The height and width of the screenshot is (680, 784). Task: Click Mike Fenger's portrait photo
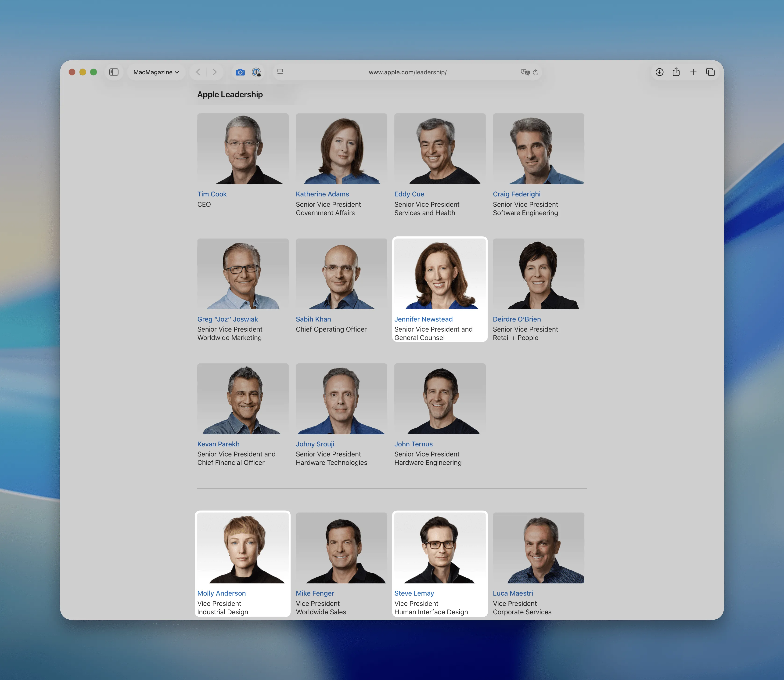click(341, 548)
